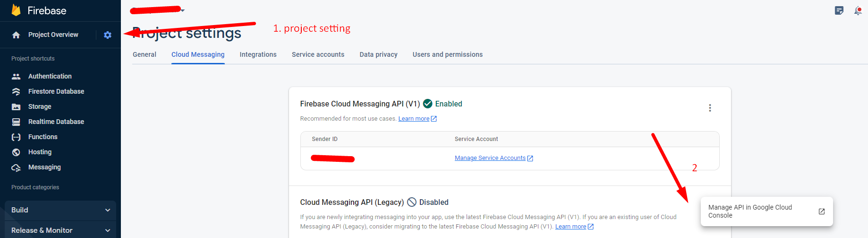The image size is (868, 238).
Task: Open the project selector dropdown arrow
Action: (x=183, y=10)
